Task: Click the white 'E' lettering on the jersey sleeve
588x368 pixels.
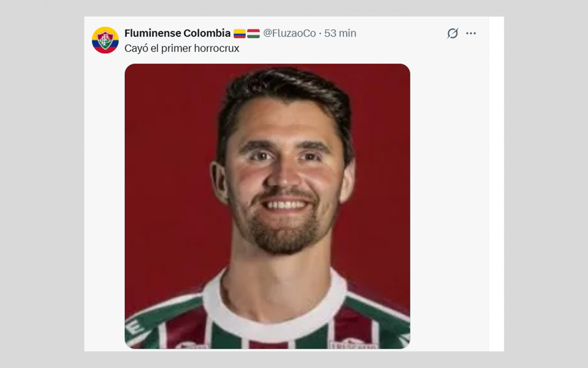Action: coord(136,327)
